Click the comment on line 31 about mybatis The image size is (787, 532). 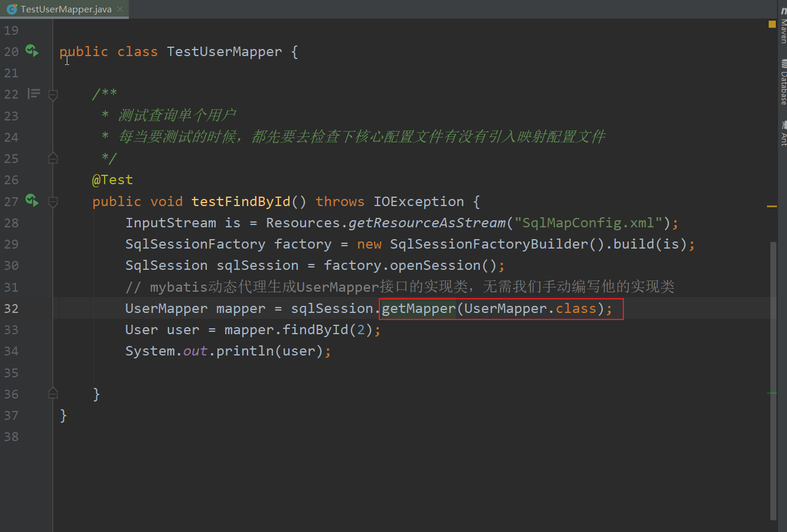pyautogui.click(x=399, y=286)
